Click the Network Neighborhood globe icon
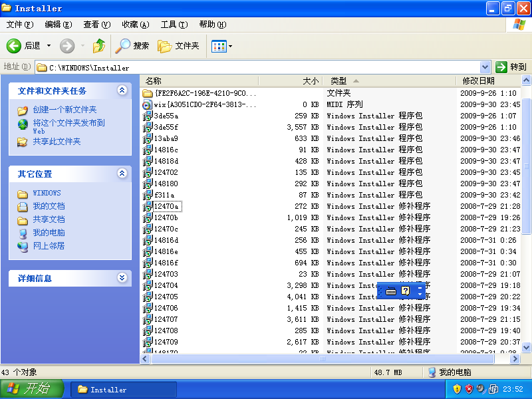 (23, 246)
